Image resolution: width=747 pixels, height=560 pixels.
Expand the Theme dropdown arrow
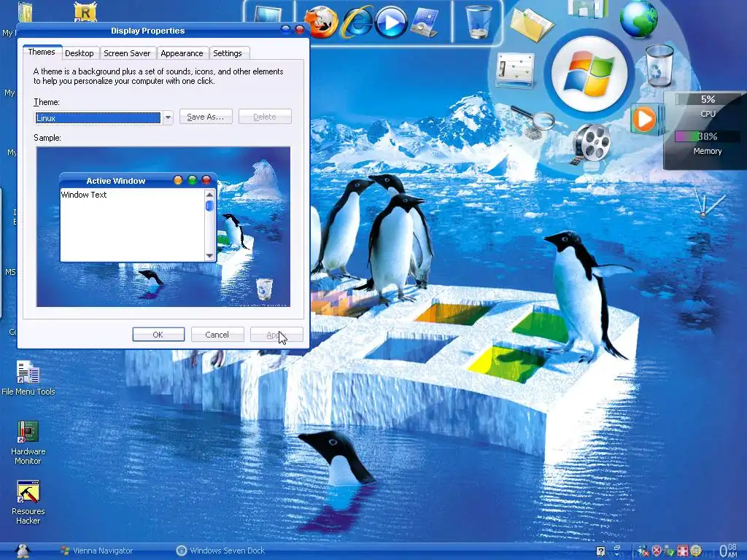point(168,117)
